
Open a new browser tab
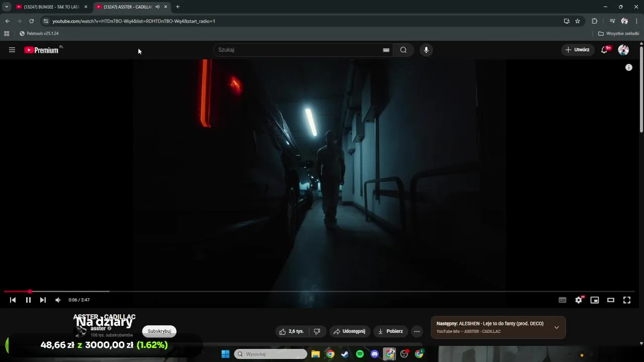click(178, 7)
